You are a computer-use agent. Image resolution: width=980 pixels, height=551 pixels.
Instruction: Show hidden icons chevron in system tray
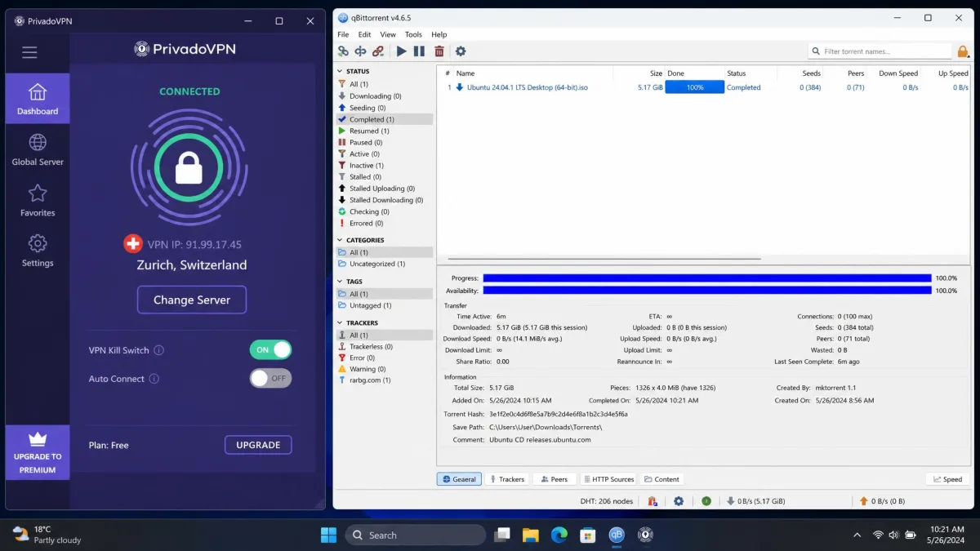tap(857, 535)
